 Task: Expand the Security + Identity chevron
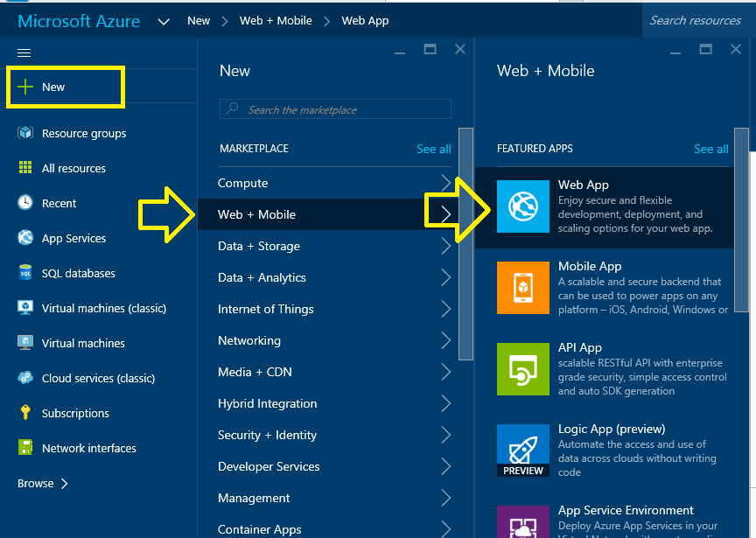tap(446, 435)
